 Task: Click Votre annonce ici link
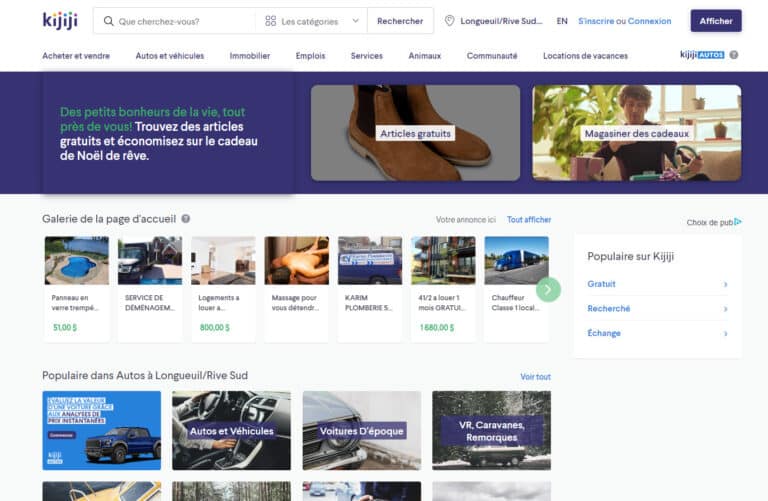(466, 219)
